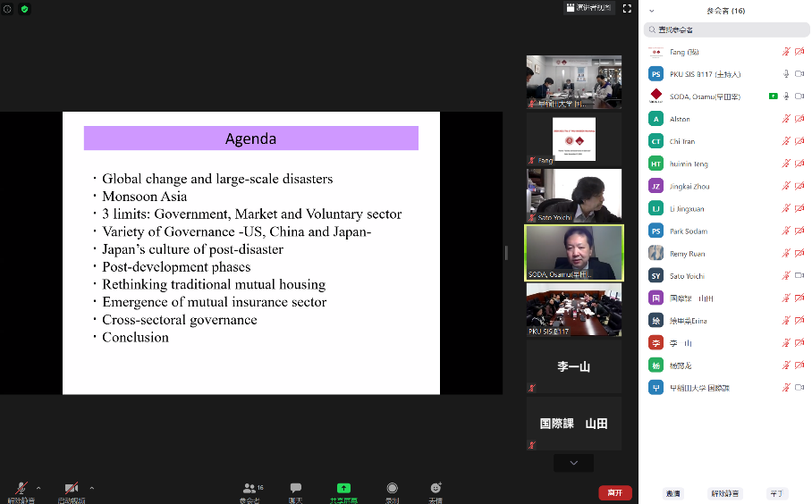Enter full screen using the top-right icon
Screen dimensions: 812x504
(628, 8)
